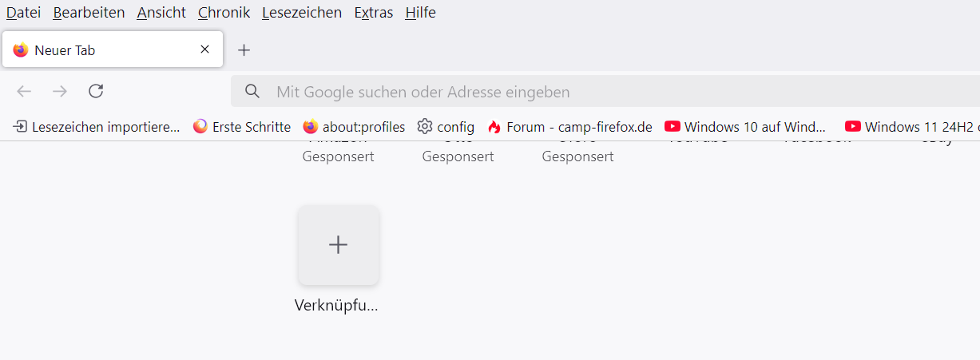The width and height of the screenshot is (980, 360).
Task: Open the Erste Schritte bookmark
Action: [x=242, y=126]
